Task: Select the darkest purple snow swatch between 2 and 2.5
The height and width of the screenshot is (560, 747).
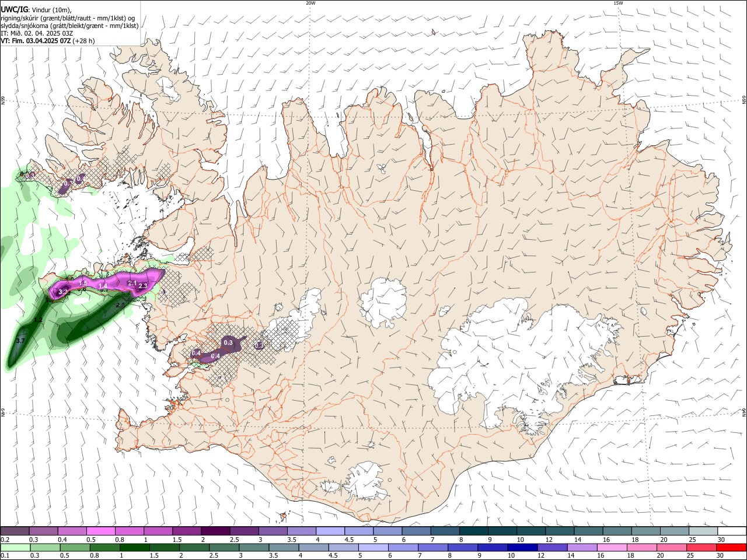Action: point(215,531)
